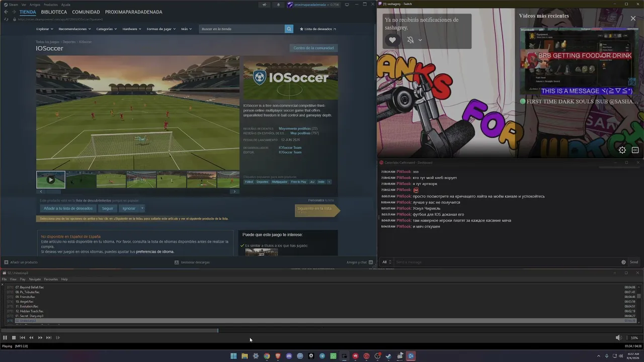Viewport: 644px width, 362px height.
Task: Open the Steam announcements megaphone icon
Action: (x=264, y=5)
